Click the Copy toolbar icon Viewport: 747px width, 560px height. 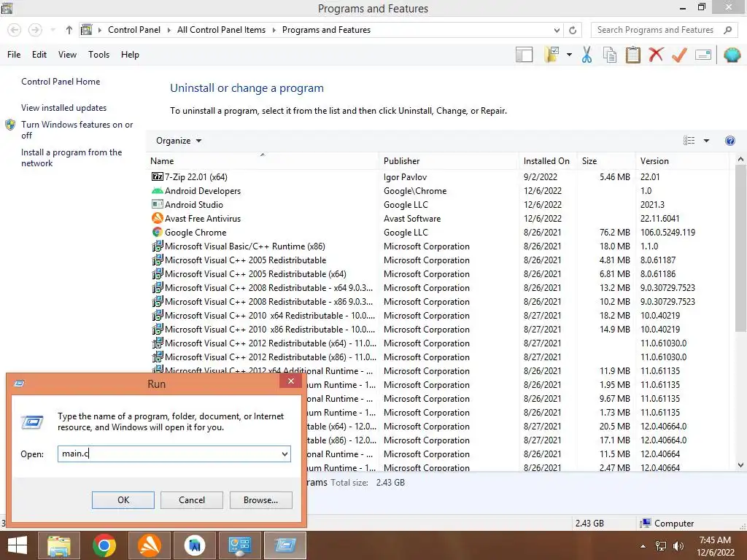tap(609, 55)
